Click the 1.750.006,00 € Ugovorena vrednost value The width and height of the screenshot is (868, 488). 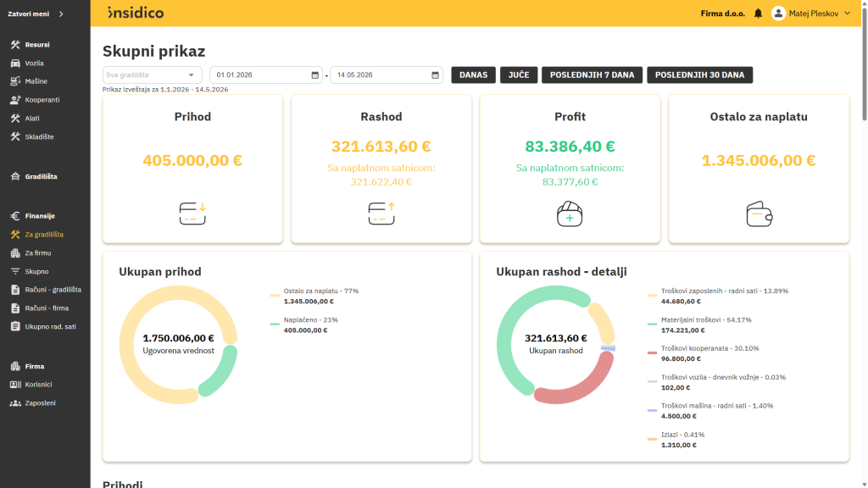(x=178, y=338)
